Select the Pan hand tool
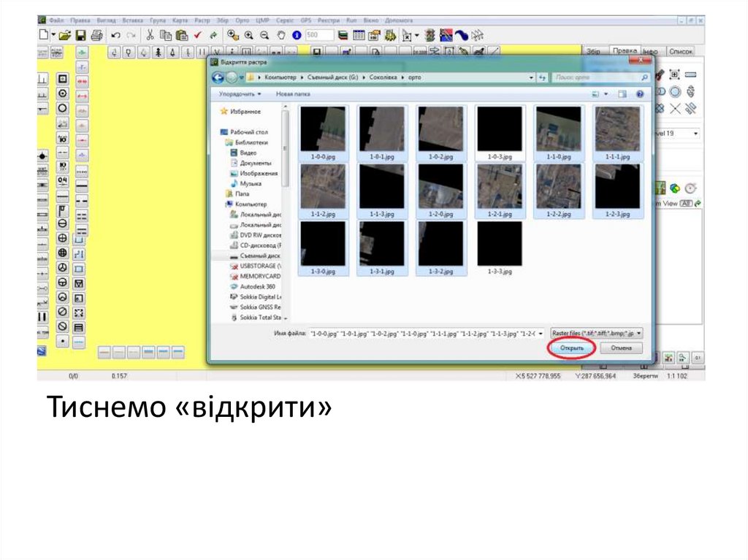The width and height of the screenshot is (748, 560). point(281,35)
